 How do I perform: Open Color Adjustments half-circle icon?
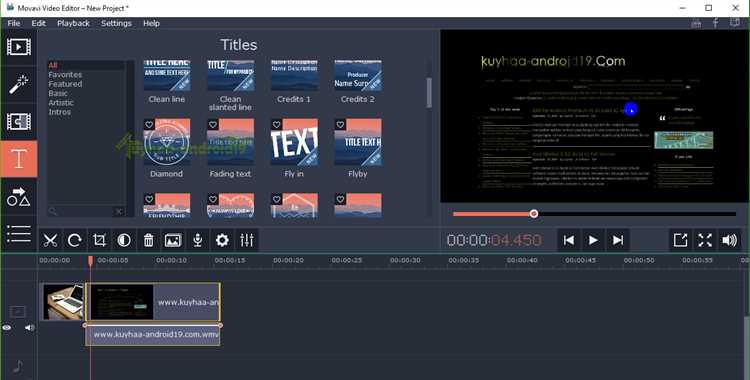point(124,240)
